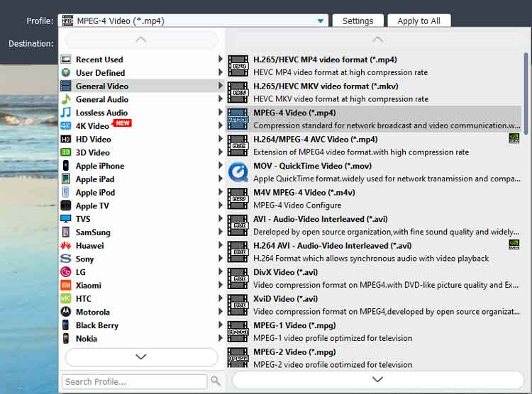Viewport: 532px width, 394px height.
Task: Select the HD Video category
Action: pos(142,139)
